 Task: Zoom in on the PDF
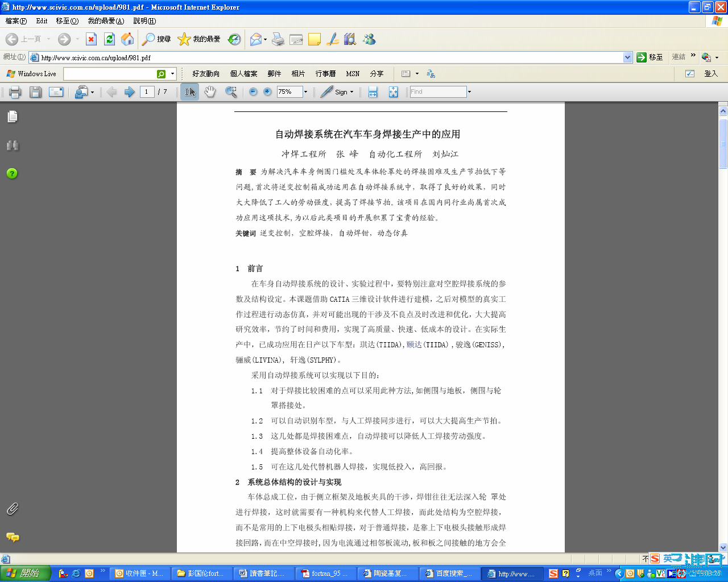click(x=267, y=92)
